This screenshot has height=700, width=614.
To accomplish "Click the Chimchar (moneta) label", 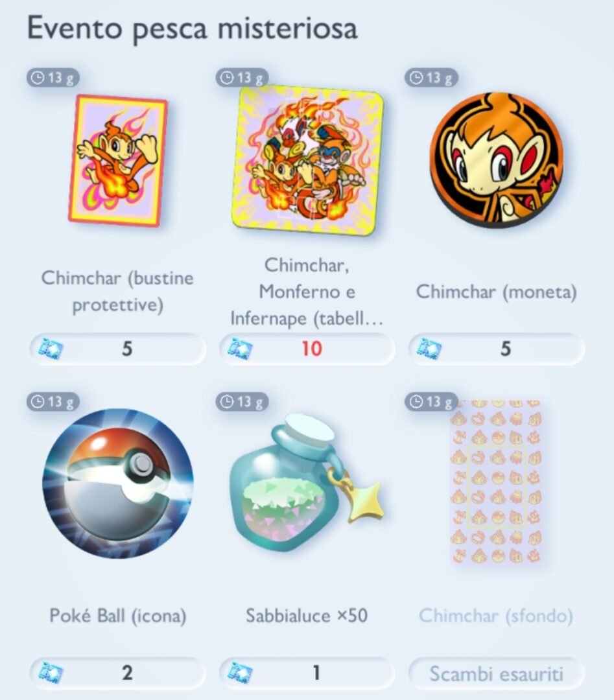I will (x=496, y=292).
